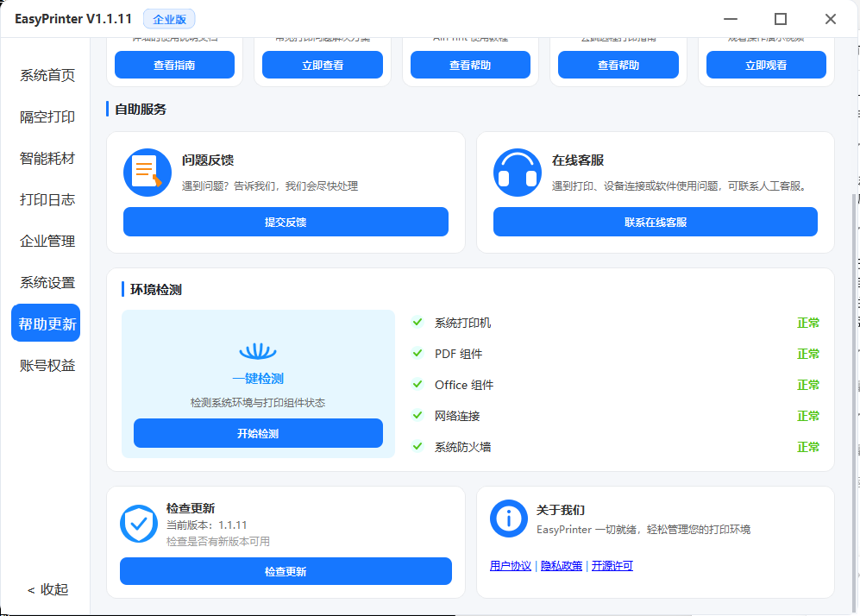860x616 pixels.
Task: Click the 正常 status for Office 组件
Action: [808, 385]
